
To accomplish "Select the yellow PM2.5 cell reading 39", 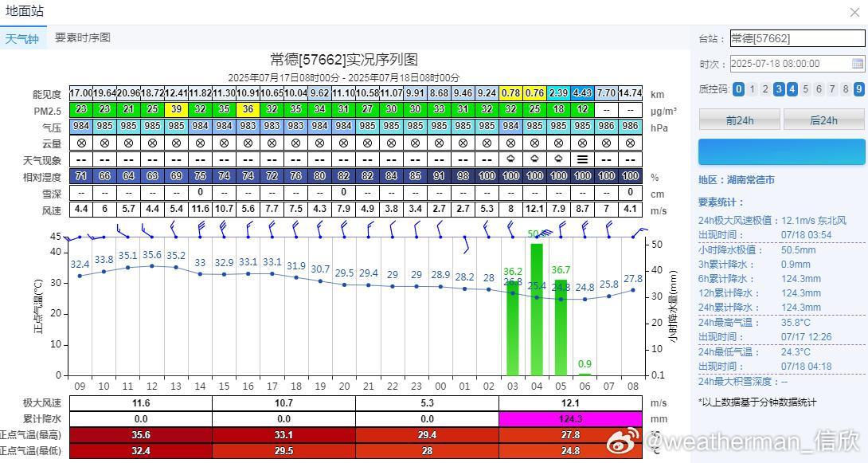I will tap(177, 109).
